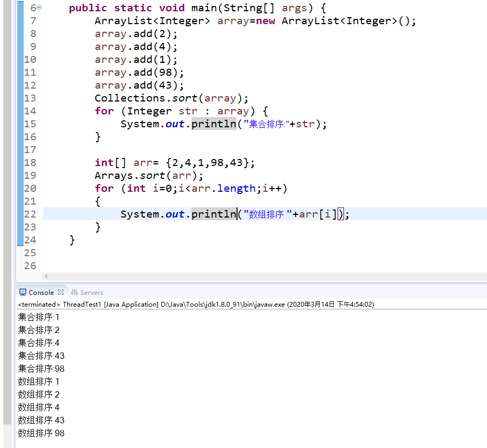Click the editor horizontal scroll left arrow
This screenshot has height=448, width=487.
point(46,276)
